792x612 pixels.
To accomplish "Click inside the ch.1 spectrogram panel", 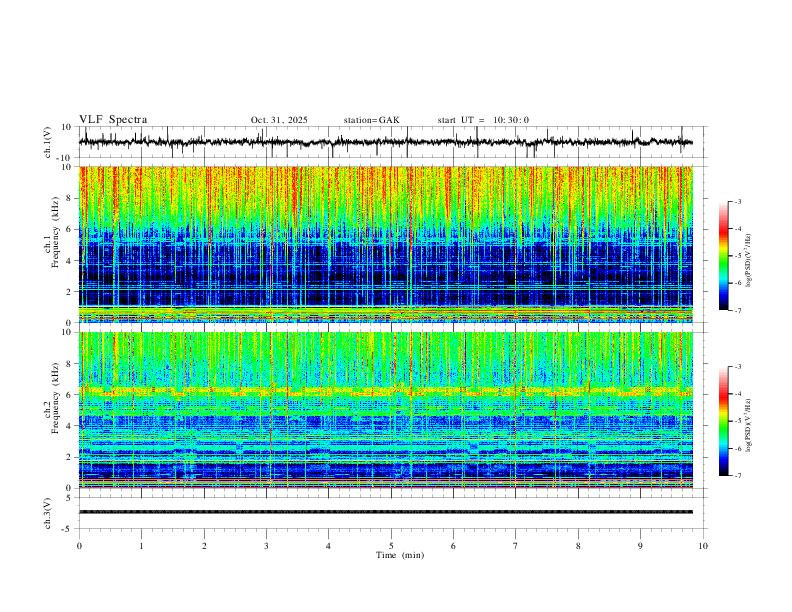I will click(386, 244).
